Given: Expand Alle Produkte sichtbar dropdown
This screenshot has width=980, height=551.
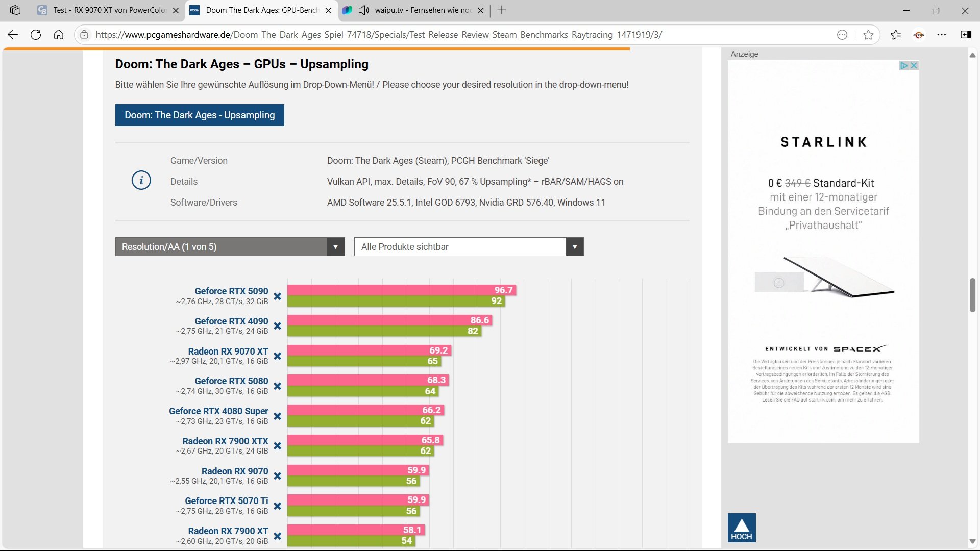Looking at the screenshot, I should [x=469, y=247].
